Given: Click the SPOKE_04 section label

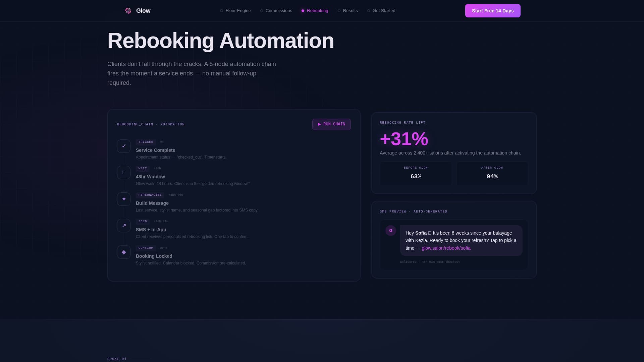Looking at the screenshot, I should [x=117, y=359].
